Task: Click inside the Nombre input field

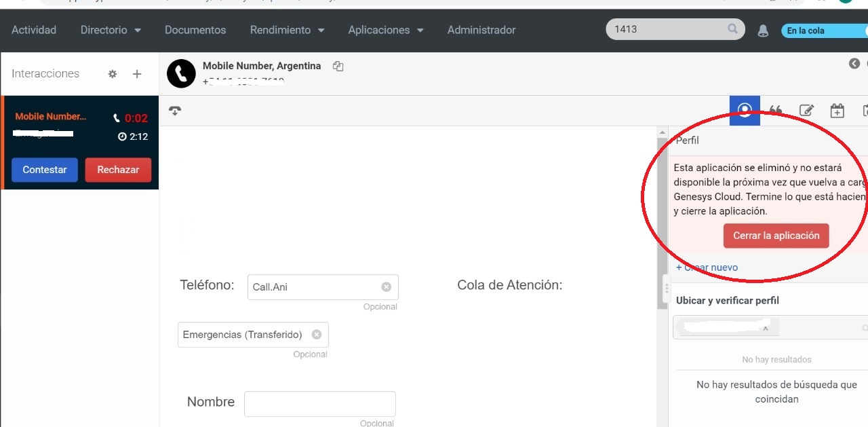Action: pyautogui.click(x=319, y=403)
